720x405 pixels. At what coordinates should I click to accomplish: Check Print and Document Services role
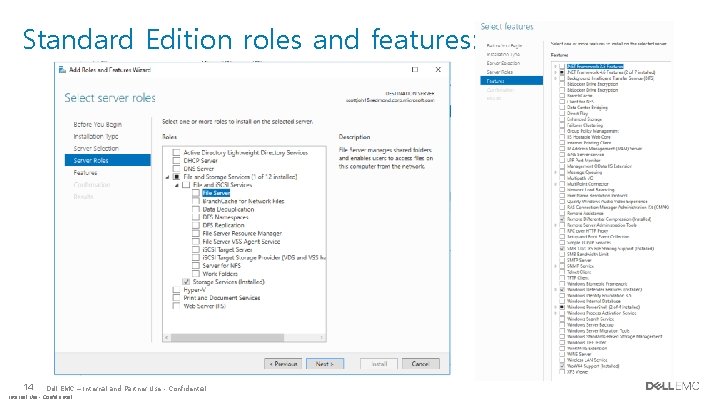176,298
